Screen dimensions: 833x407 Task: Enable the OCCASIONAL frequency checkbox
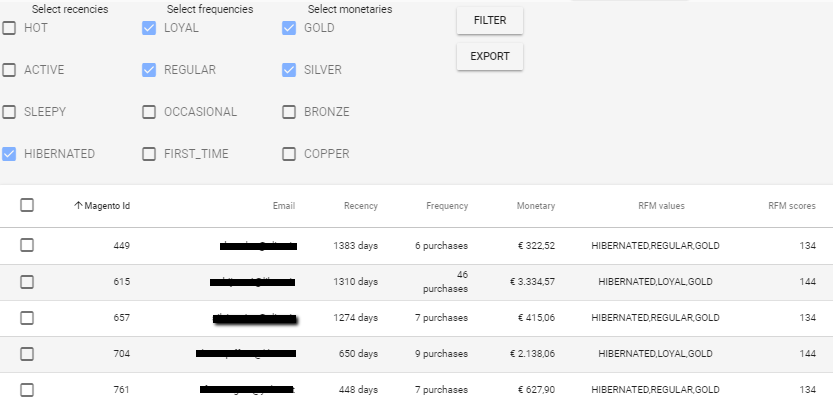coord(149,112)
